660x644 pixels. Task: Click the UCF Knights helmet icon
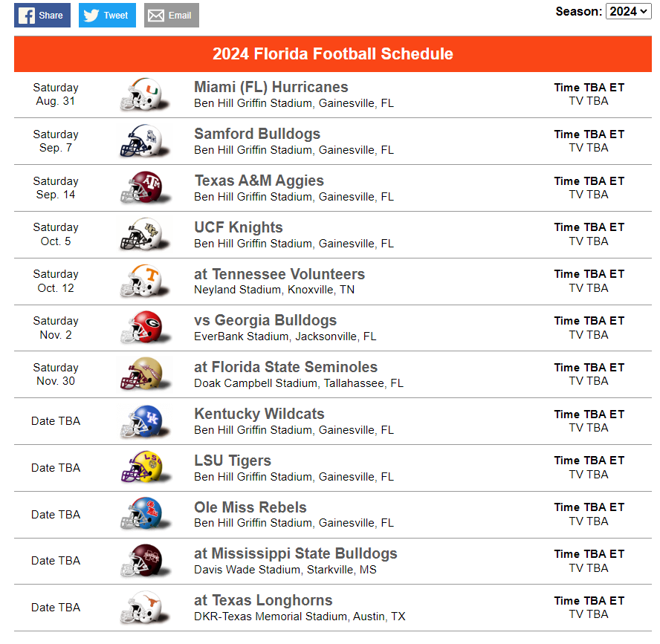tap(144, 235)
